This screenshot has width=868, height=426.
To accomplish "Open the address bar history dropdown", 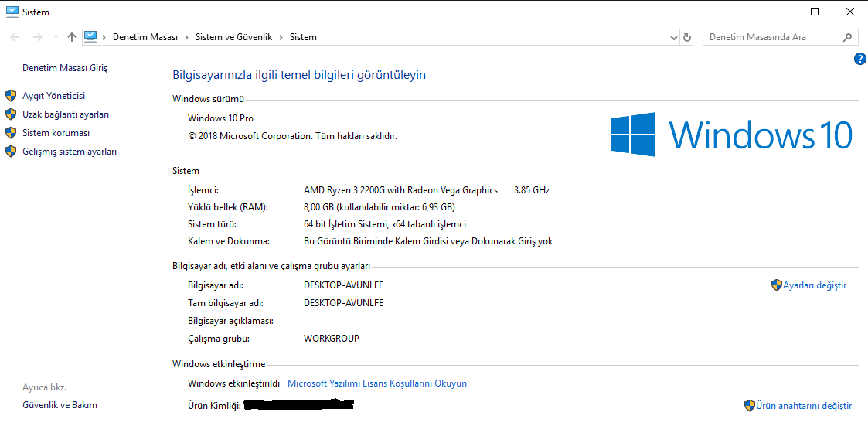I will coord(674,37).
